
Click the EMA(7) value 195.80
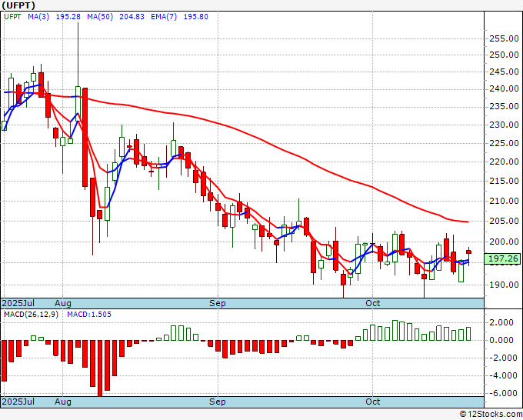click(x=196, y=17)
